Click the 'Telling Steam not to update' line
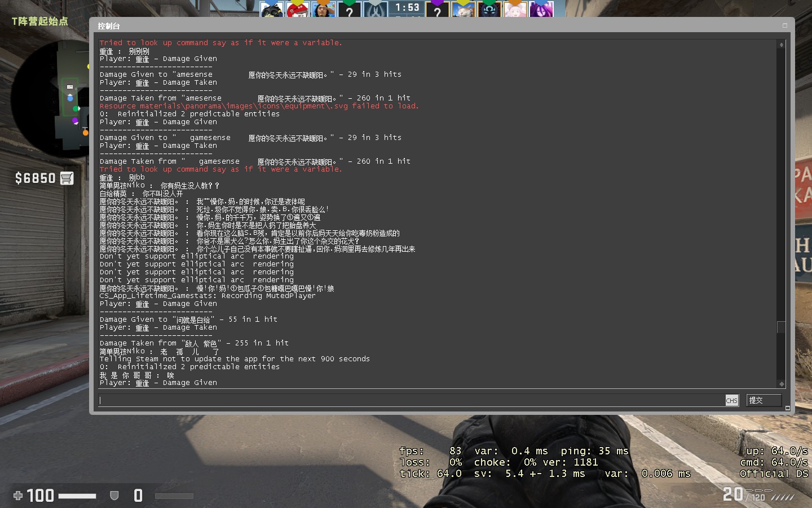This screenshot has width=812, height=508. [x=235, y=359]
